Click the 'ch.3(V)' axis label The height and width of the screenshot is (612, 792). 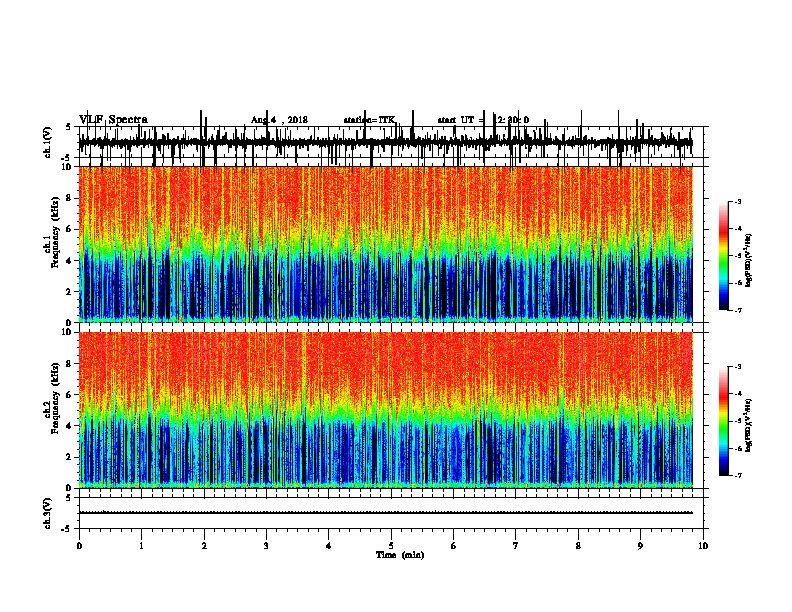pyautogui.click(x=47, y=513)
